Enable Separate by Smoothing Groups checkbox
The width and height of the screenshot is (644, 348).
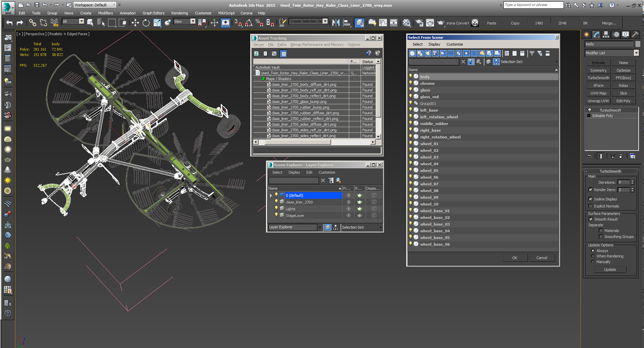pos(601,237)
